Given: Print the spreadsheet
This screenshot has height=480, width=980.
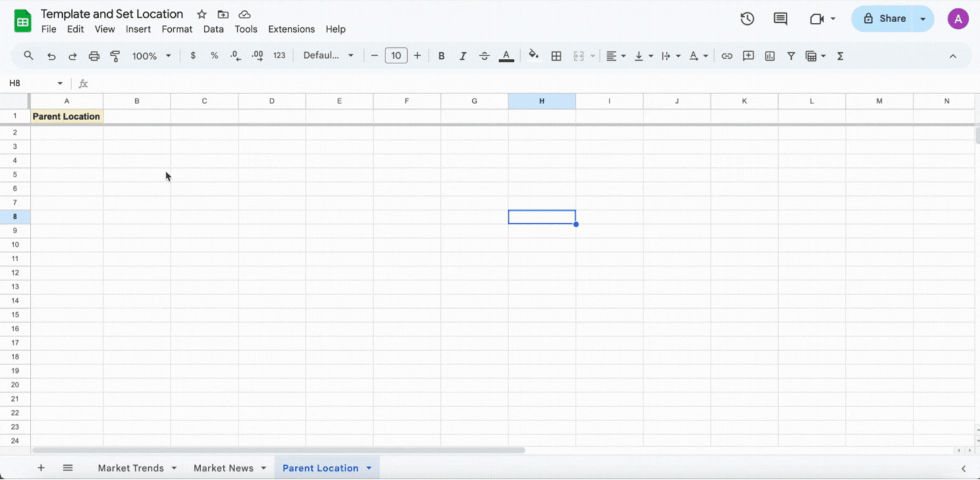Looking at the screenshot, I should click(x=94, y=56).
